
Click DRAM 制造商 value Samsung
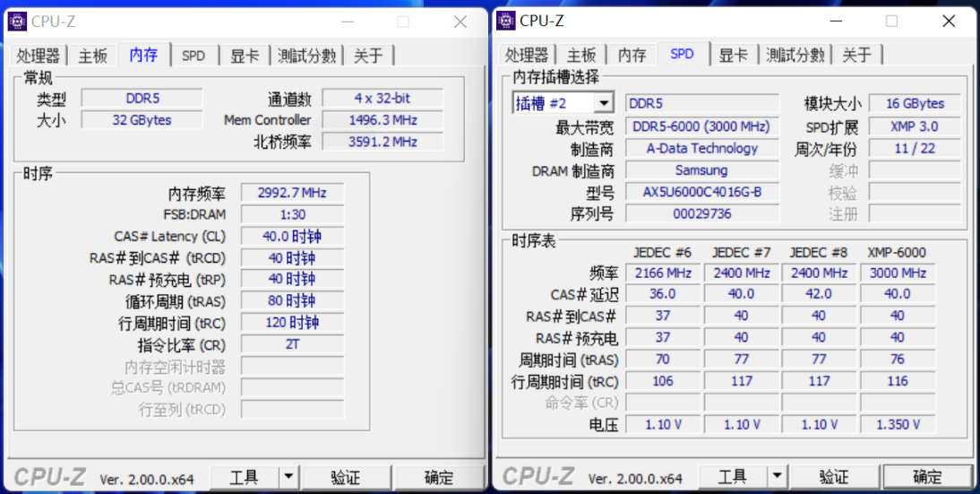[x=702, y=170]
